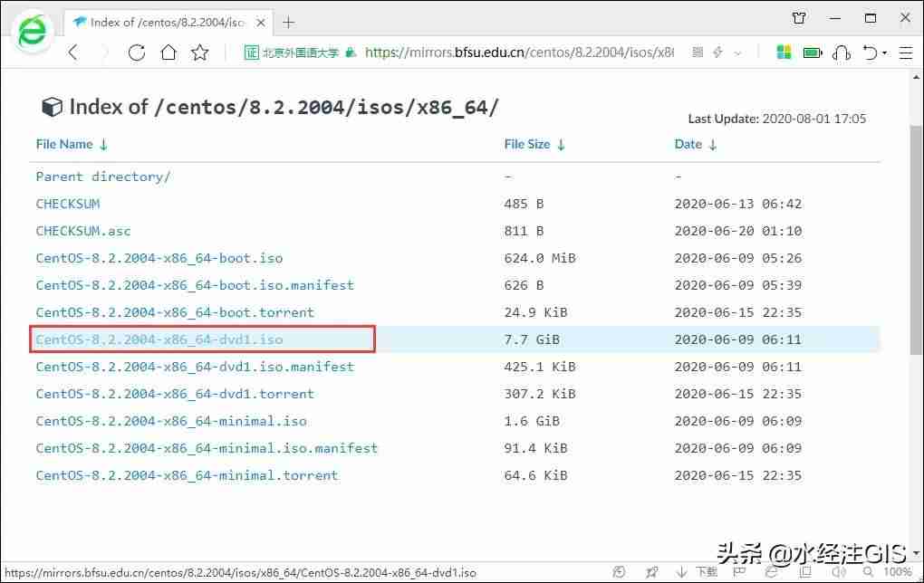924x583 pixels.
Task: Open the x86_64-dvd1.torrent link
Action: [175, 394]
